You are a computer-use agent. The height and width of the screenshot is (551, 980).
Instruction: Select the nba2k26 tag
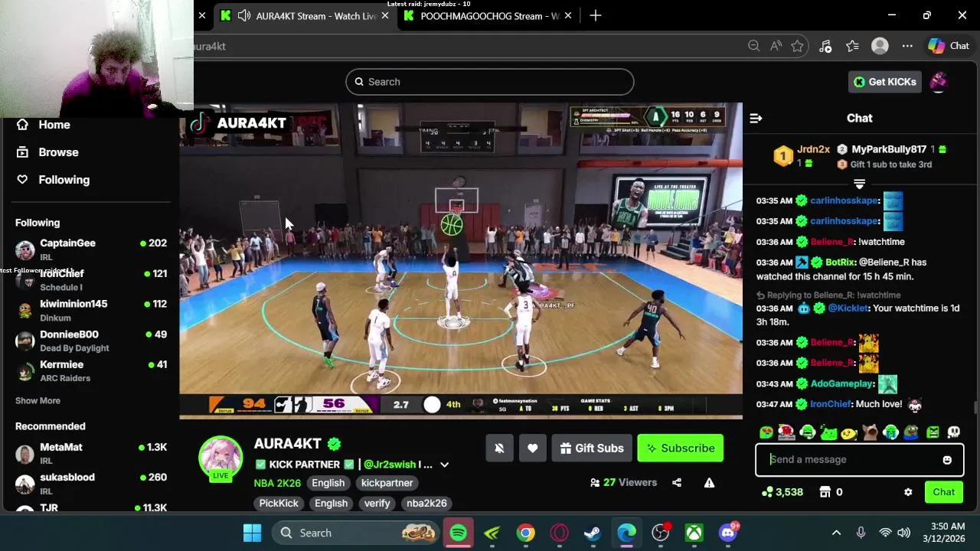pos(426,504)
